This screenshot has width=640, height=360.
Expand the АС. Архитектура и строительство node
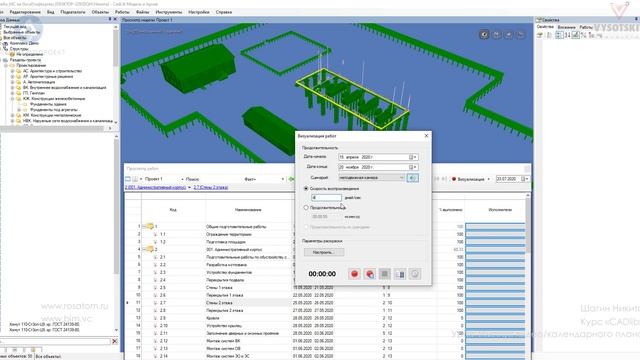click(12, 71)
